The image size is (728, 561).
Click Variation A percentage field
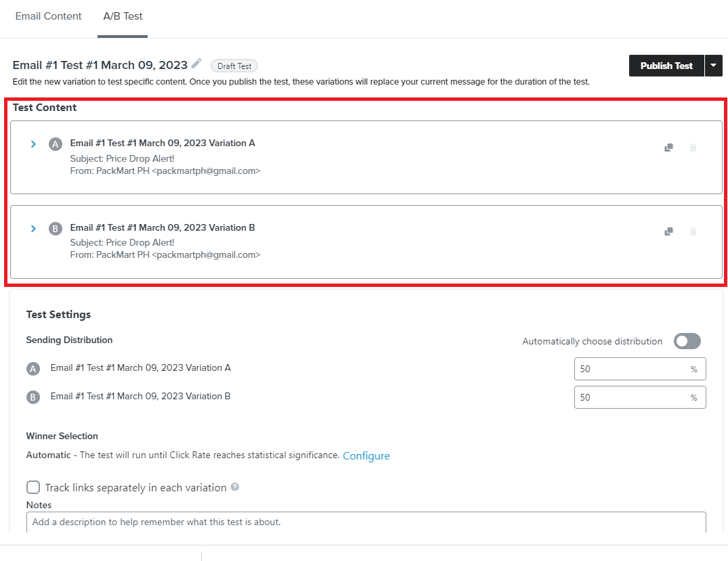(640, 369)
